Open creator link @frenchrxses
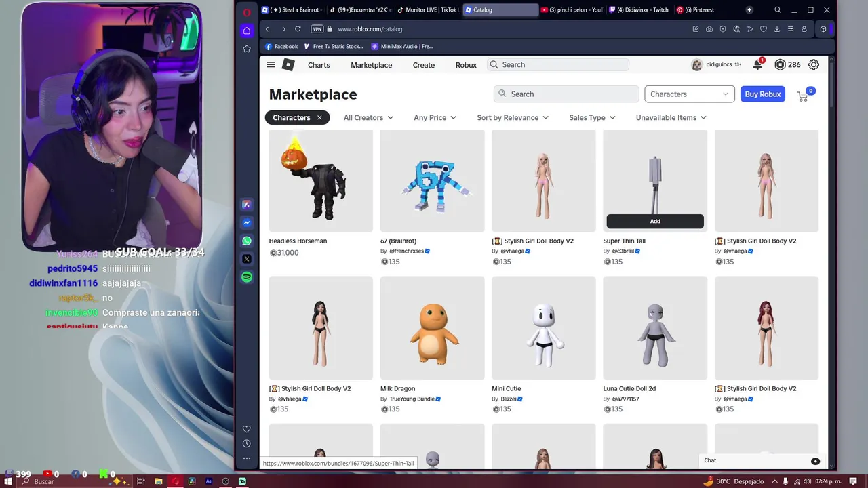The image size is (868, 488). [406, 251]
